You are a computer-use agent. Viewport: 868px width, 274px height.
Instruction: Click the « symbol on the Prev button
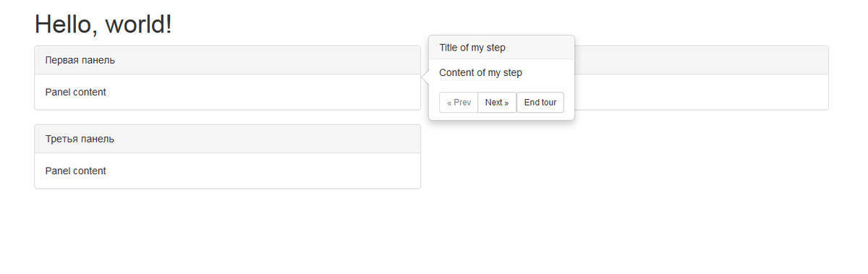pos(449,103)
